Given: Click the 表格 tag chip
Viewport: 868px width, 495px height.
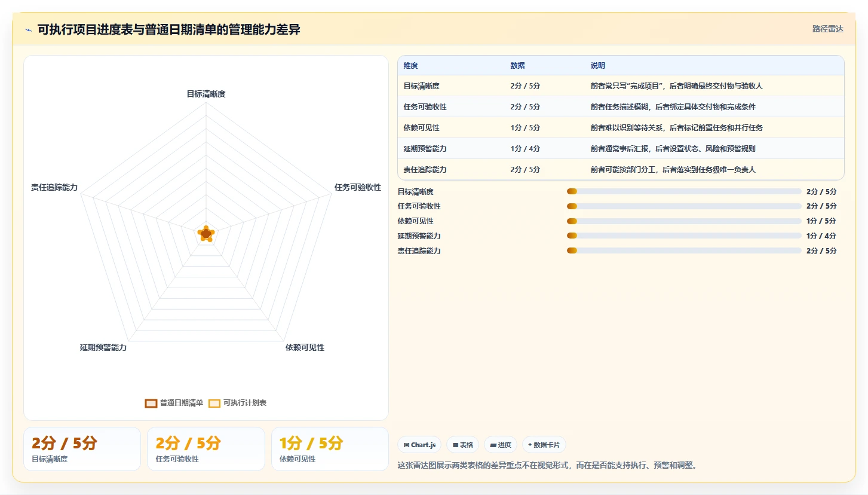Looking at the screenshot, I should pyautogui.click(x=462, y=445).
